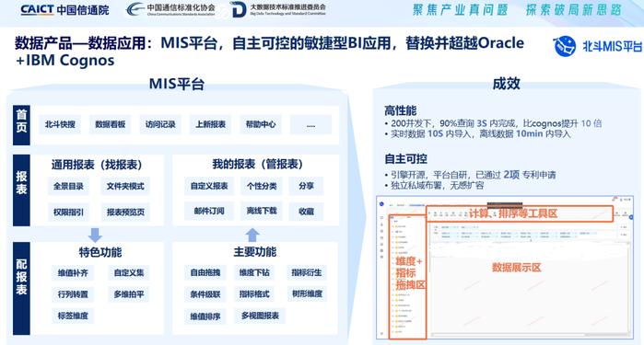
Task: Click the 全景目录 button
Action: pyautogui.click(x=68, y=186)
